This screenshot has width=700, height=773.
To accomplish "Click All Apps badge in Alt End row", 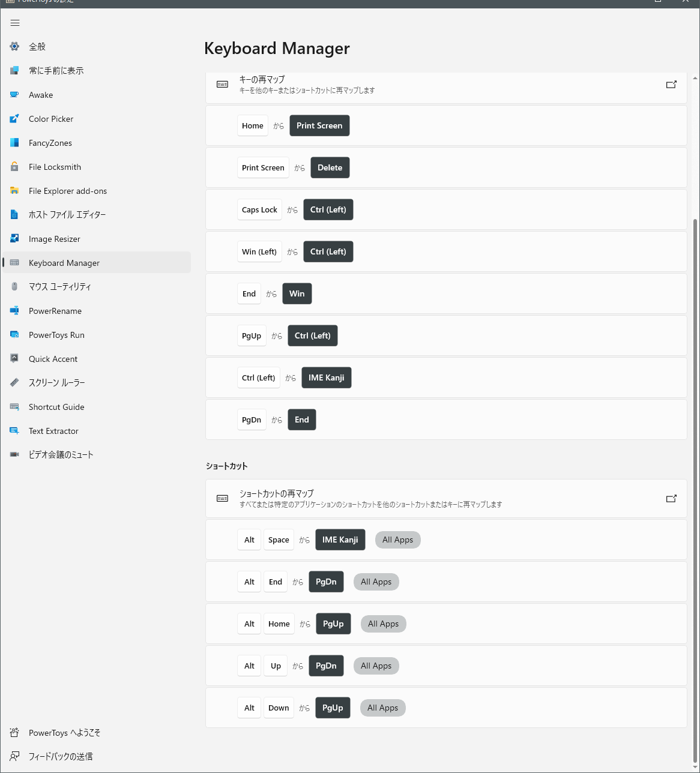I will click(376, 582).
